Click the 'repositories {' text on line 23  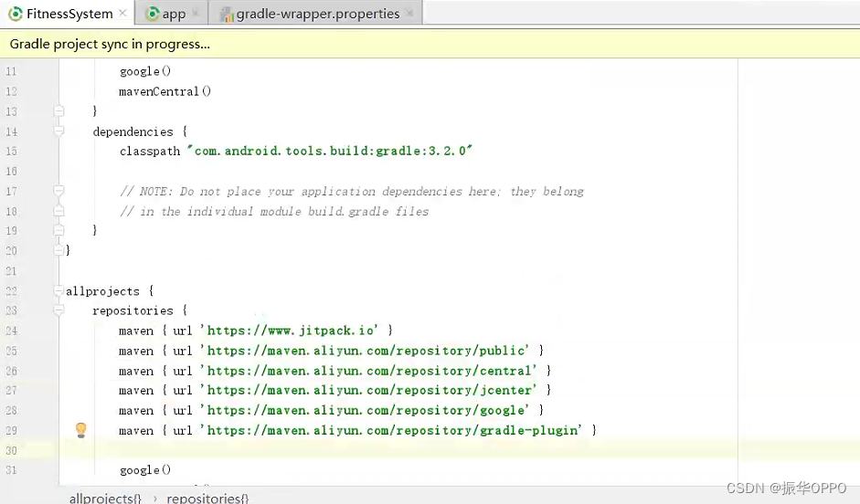(x=140, y=310)
